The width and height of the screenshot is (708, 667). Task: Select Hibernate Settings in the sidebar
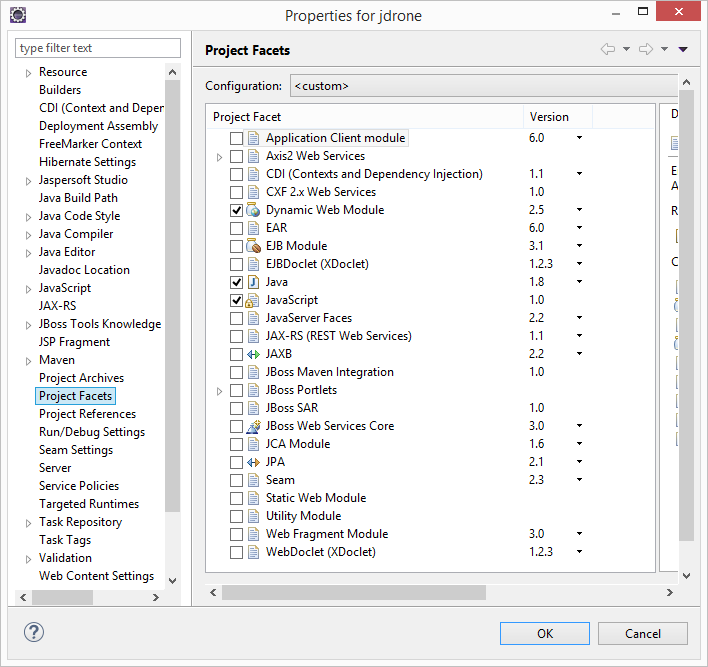click(88, 162)
